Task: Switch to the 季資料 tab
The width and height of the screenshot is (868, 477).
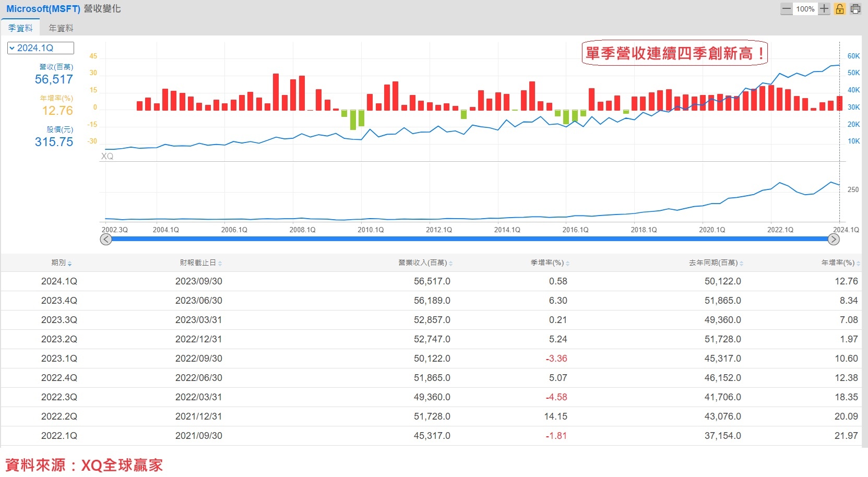Action: pyautogui.click(x=20, y=28)
